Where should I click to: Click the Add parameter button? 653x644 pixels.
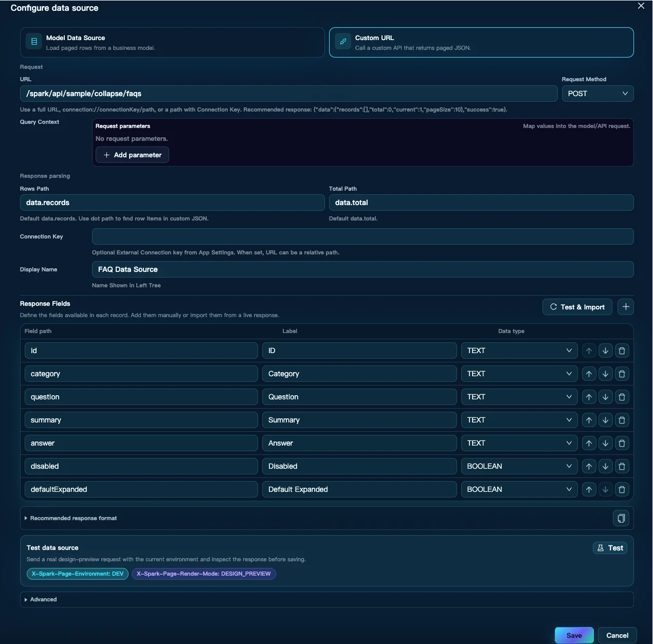[x=132, y=155]
